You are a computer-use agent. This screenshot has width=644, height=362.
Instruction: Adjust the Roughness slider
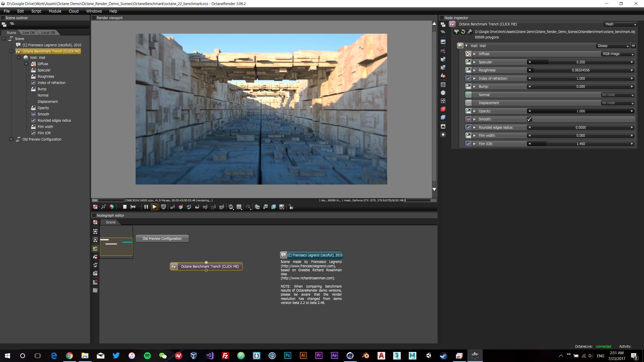pyautogui.click(x=581, y=70)
